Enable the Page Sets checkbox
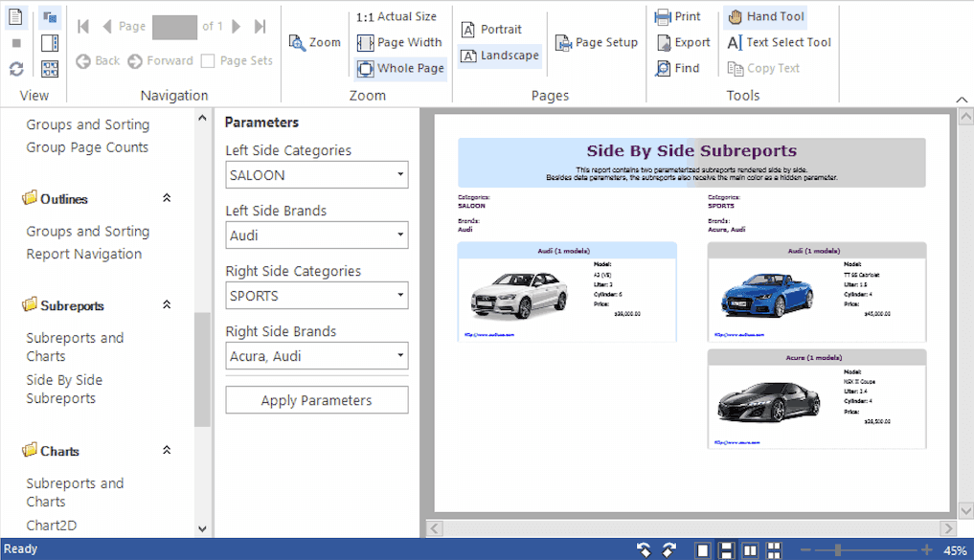The image size is (974, 560). tap(208, 61)
